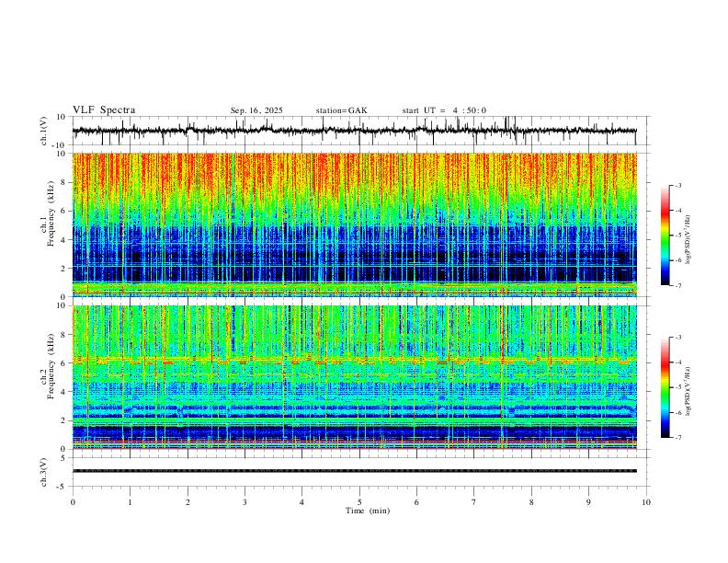Image resolution: width=728 pixels, height=563 pixels.
Task: Click the "2" tick on ch.2 frequency axis
Action: point(63,420)
